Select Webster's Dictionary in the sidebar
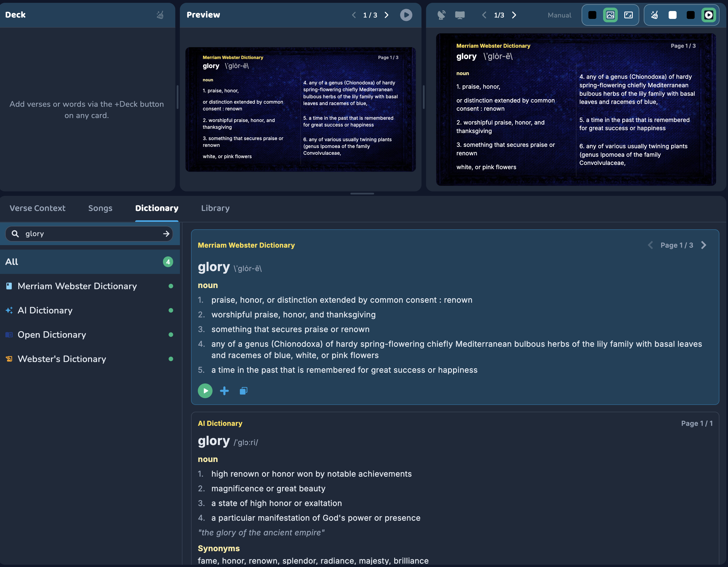Viewport: 728px width, 567px height. 90,359
